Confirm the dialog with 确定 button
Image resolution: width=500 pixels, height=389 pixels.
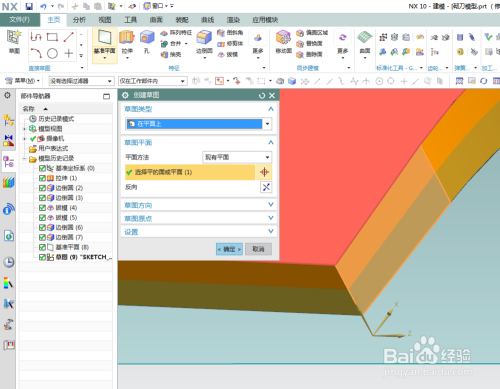[x=229, y=249]
